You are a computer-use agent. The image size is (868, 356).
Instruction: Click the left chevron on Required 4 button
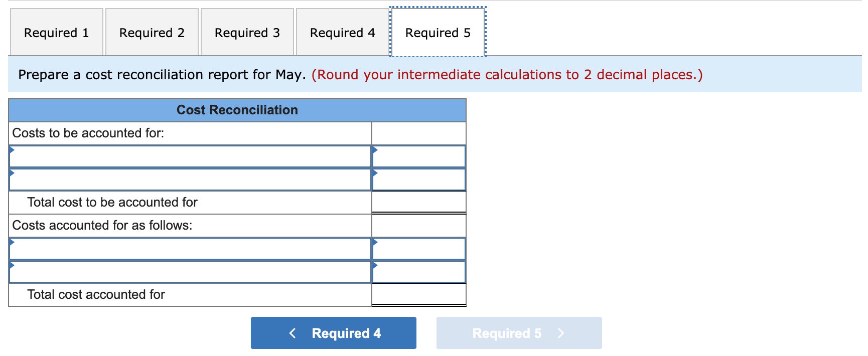pos(293,332)
